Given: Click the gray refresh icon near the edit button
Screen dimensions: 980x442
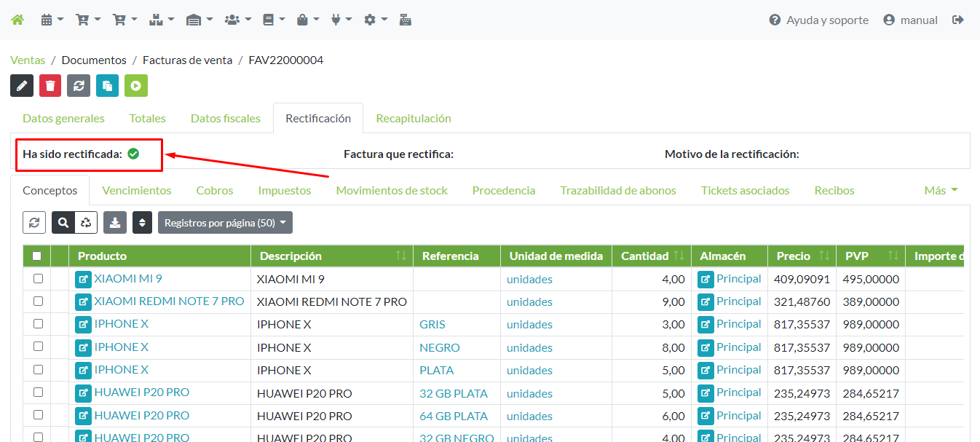Looking at the screenshot, I should (78, 85).
